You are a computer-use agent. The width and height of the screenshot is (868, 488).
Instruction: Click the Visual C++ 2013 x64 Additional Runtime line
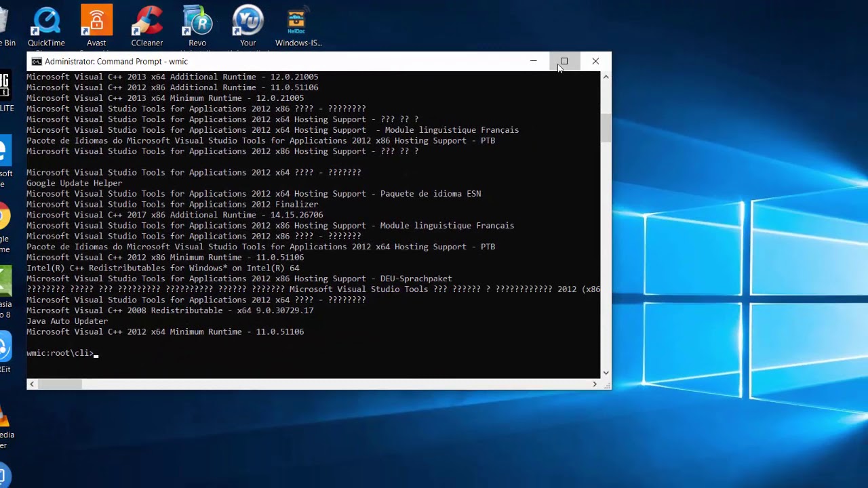click(x=172, y=77)
